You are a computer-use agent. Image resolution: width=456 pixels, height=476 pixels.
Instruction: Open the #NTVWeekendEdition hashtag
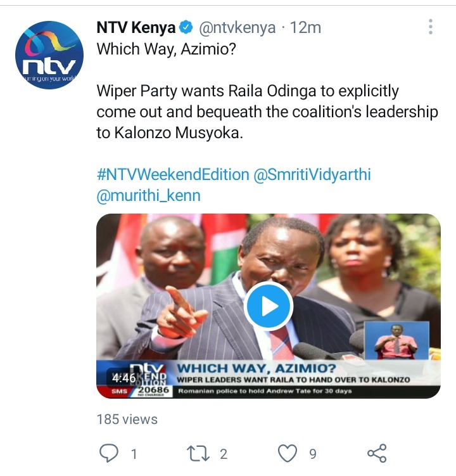173,174
